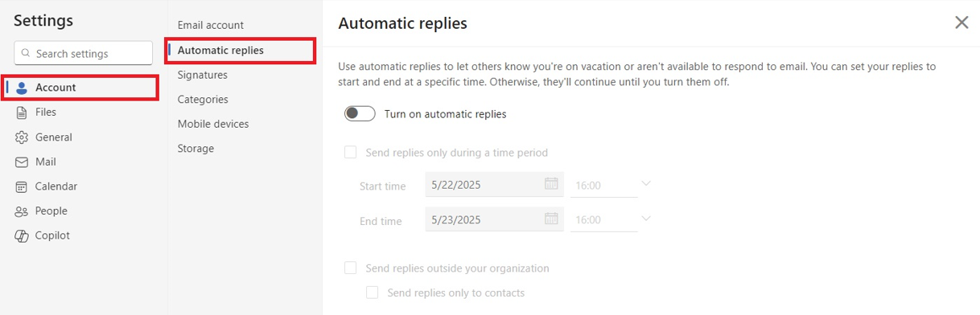This screenshot has width=980, height=315.
Task: Open the Calendar icon in sidebar
Action: coord(22,186)
